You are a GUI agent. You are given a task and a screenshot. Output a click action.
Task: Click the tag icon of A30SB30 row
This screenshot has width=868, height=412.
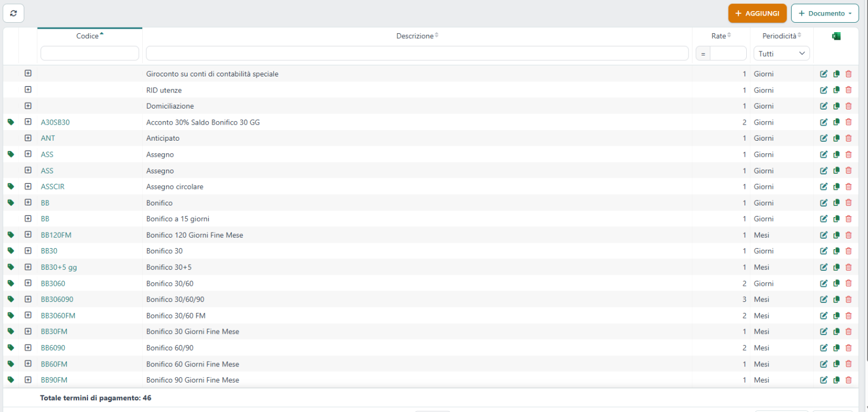(11, 122)
